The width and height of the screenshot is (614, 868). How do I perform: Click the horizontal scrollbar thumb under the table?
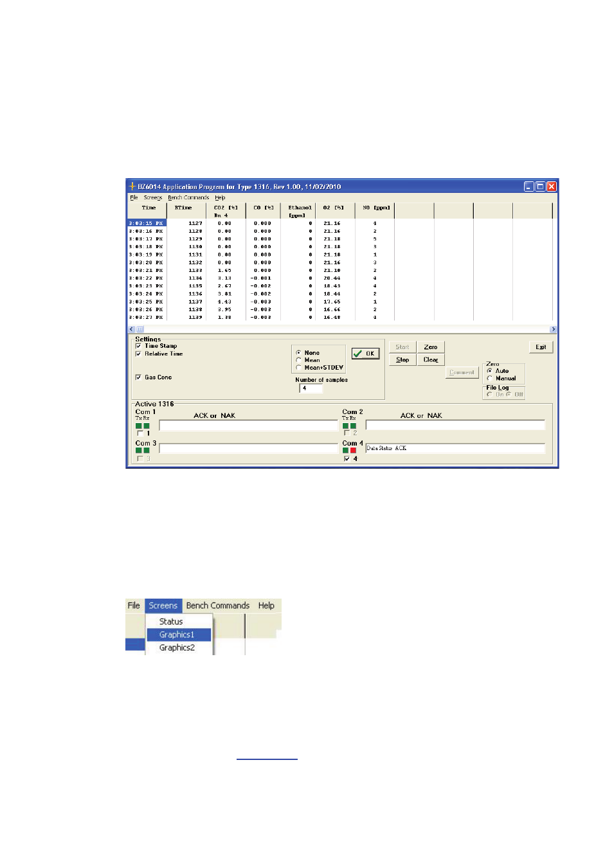pos(140,329)
